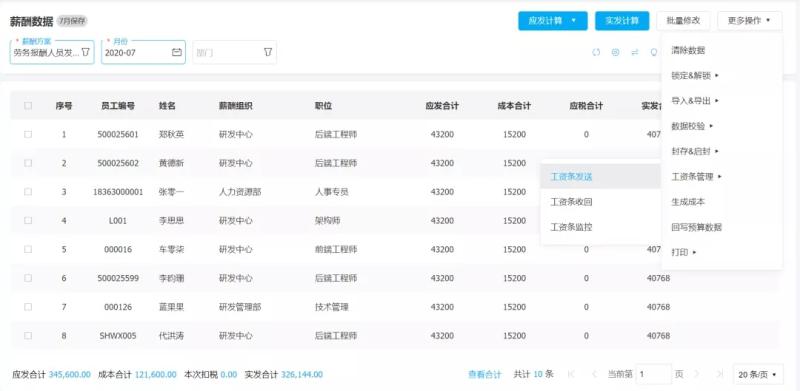Tick the checkbox for 蓝果果
The width and height of the screenshot is (800, 391).
(x=28, y=307)
